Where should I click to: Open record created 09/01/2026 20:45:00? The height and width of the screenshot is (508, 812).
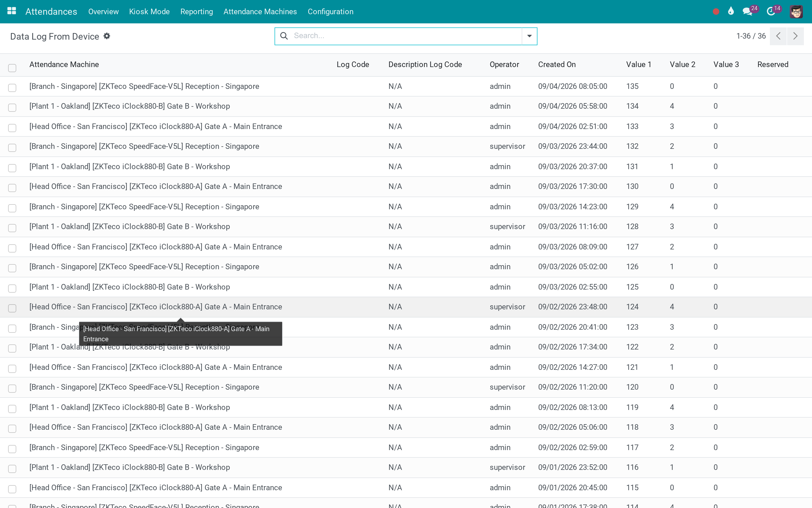click(x=406, y=487)
